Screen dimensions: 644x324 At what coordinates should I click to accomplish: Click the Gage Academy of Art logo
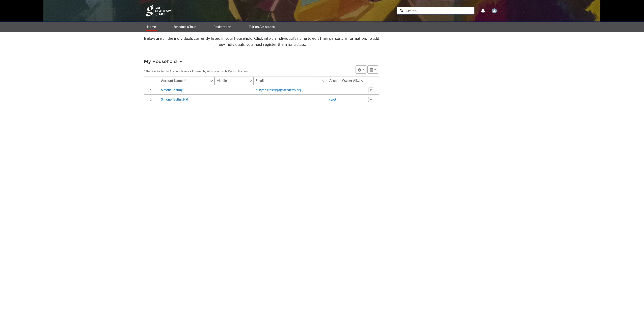tap(158, 11)
